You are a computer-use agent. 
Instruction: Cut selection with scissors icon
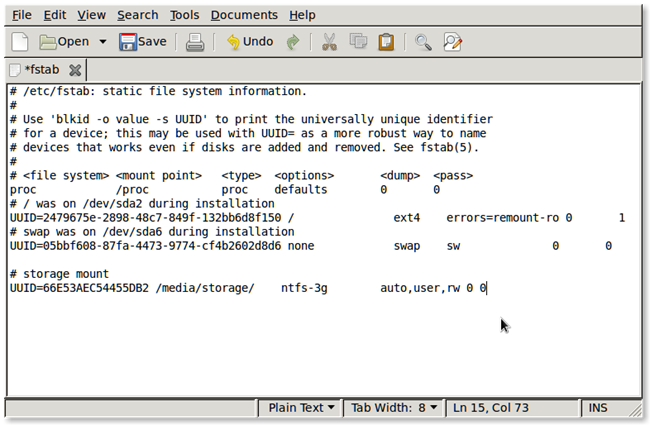click(x=330, y=42)
